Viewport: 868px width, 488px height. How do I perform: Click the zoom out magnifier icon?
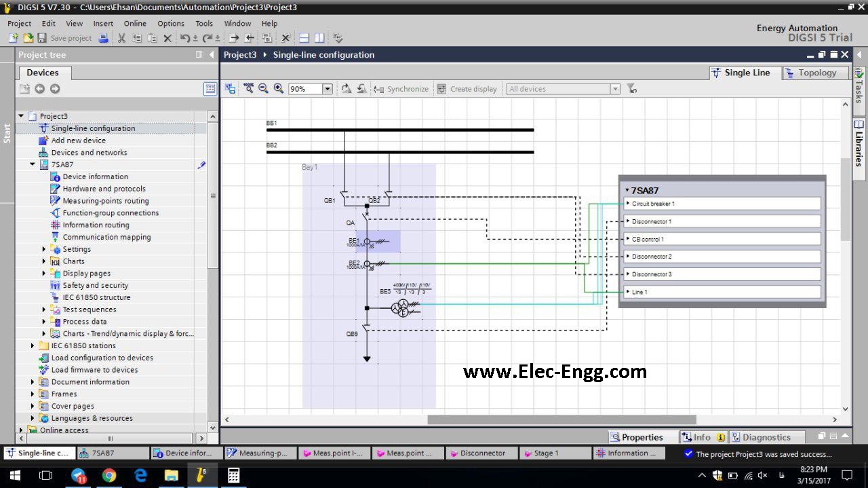point(263,88)
